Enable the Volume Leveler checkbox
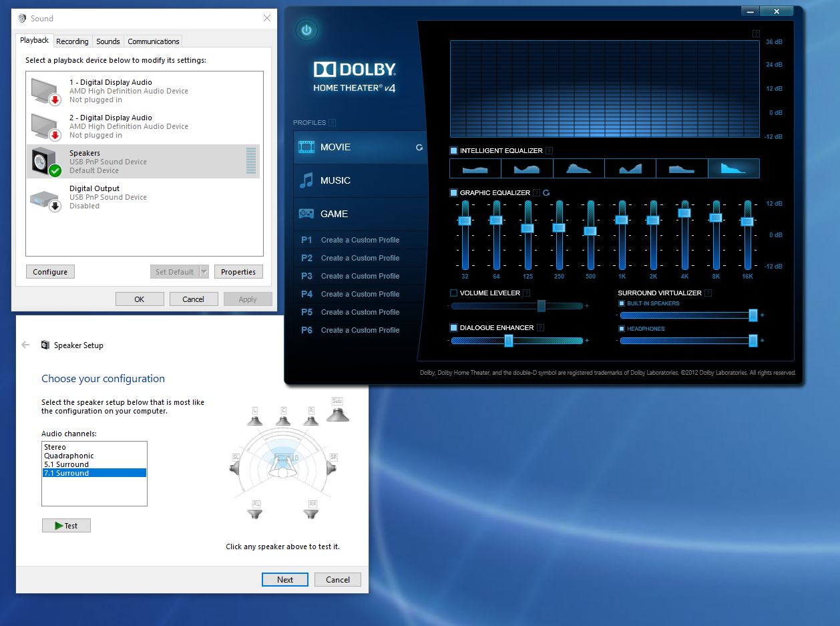The height and width of the screenshot is (626, 840). click(x=454, y=293)
